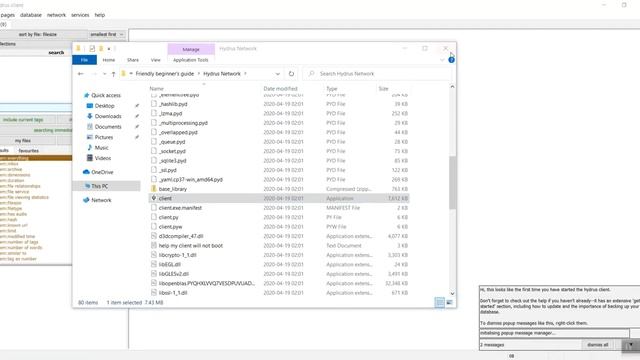Select the d3dcompiler_47.dll file icon
The height and width of the screenshot is (360, 640).
coord(154,236)
